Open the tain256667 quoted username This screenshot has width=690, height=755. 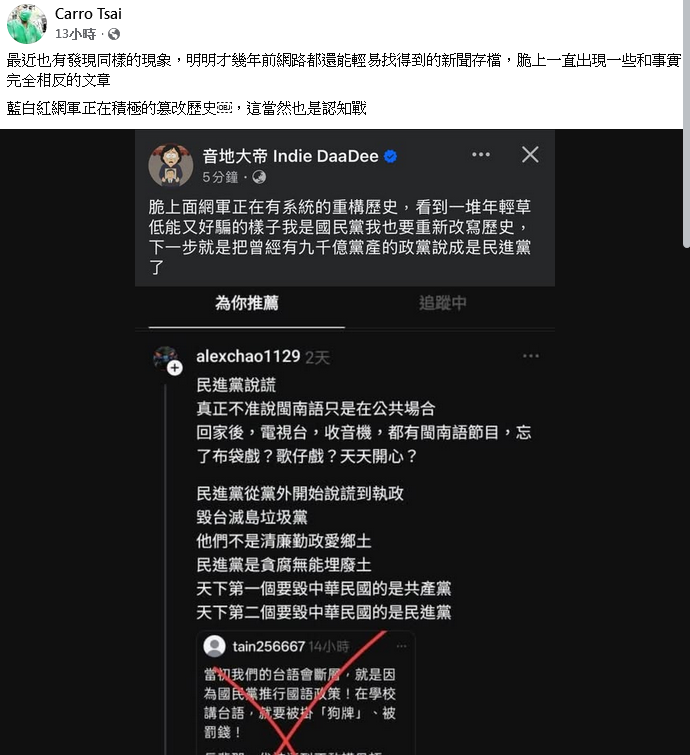pyautogui.click(x=269, y=646)
